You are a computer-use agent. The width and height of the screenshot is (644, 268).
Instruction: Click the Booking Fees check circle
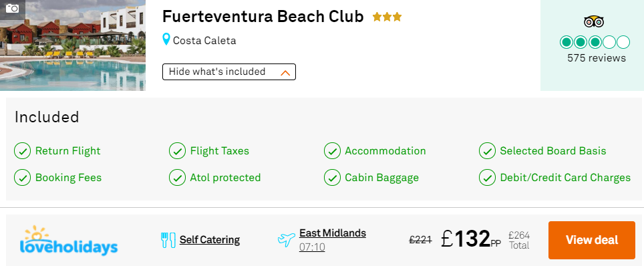click(22, 178)
